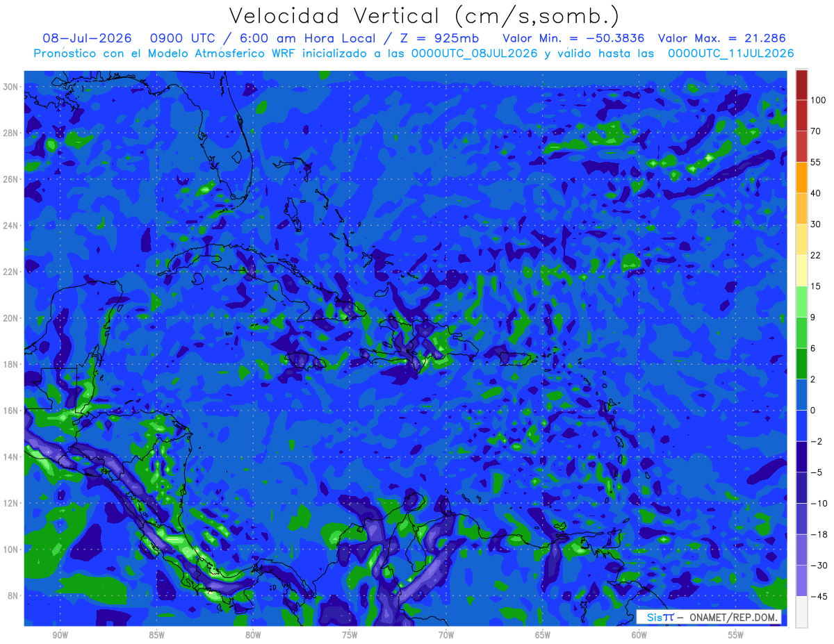Click the white bottom colorbar swatch below -45
Screen dimensions: 834x644
point(801,611)
